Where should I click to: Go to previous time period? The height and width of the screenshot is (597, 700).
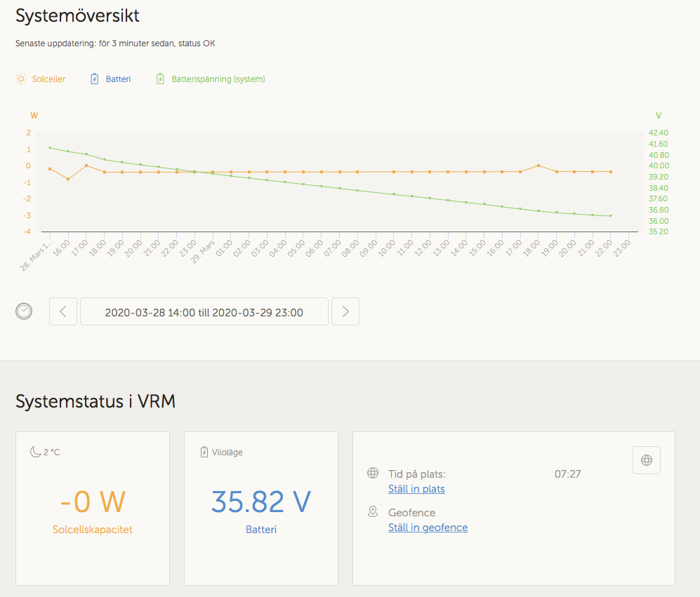tap(63, 311)
